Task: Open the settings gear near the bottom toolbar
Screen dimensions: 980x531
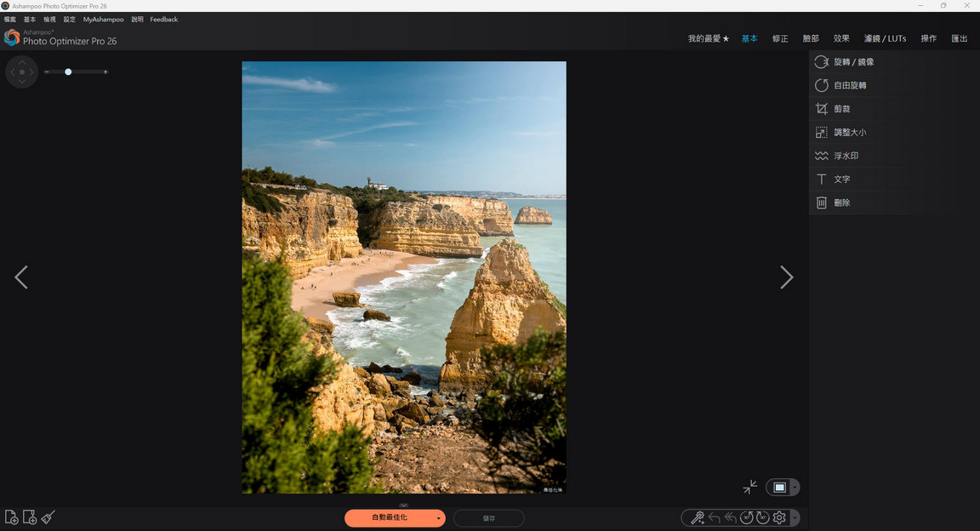Action: [x=778, y=517]
